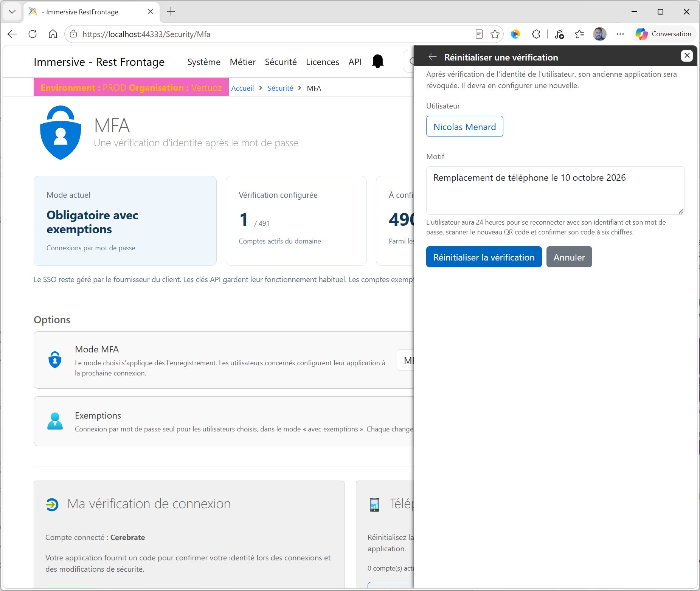The width and height of the screenshot is (700, 591).
Task: Click the Annuler button
Action: (569, 257)
